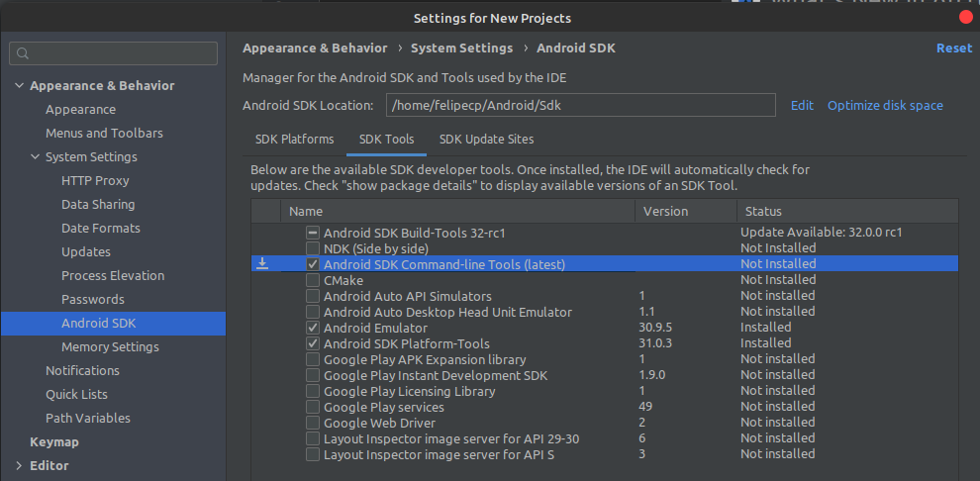Open Appearance settings page

tap(80, 109)
